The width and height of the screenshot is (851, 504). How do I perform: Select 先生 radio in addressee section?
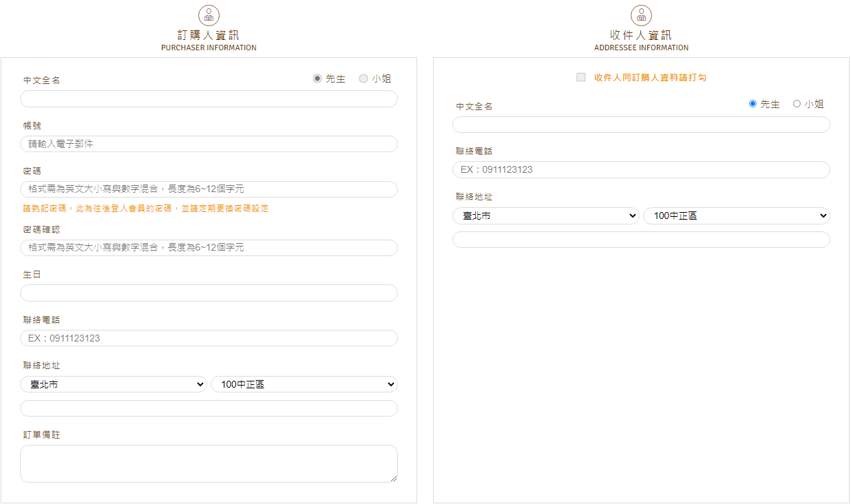click(x=753, y=104)
